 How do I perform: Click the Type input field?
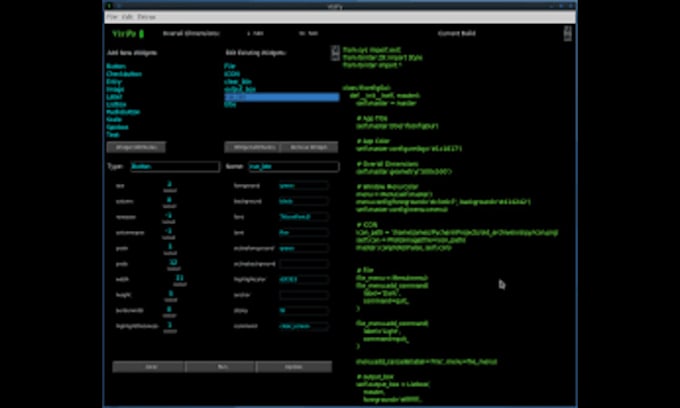coord(175,166)
